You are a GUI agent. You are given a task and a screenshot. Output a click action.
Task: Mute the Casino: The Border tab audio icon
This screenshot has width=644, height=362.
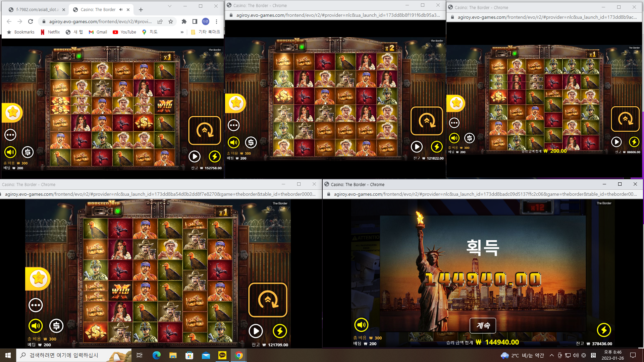(121, 10)
